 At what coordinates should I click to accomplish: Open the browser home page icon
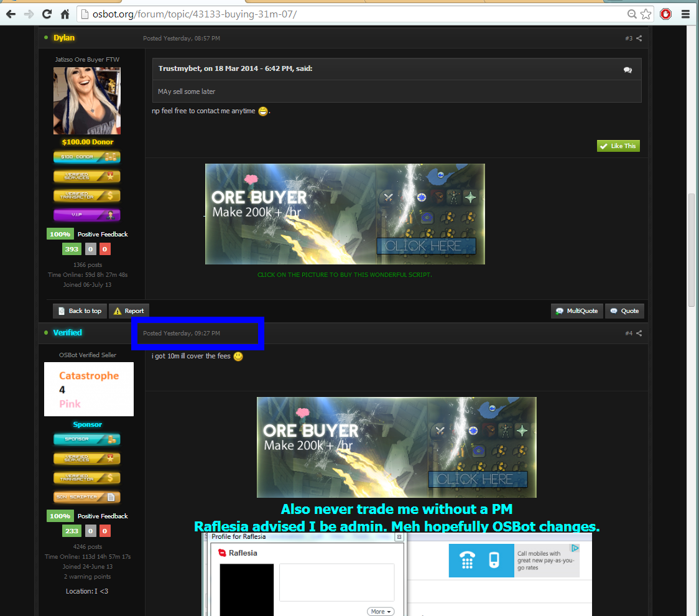coord(65,14)
